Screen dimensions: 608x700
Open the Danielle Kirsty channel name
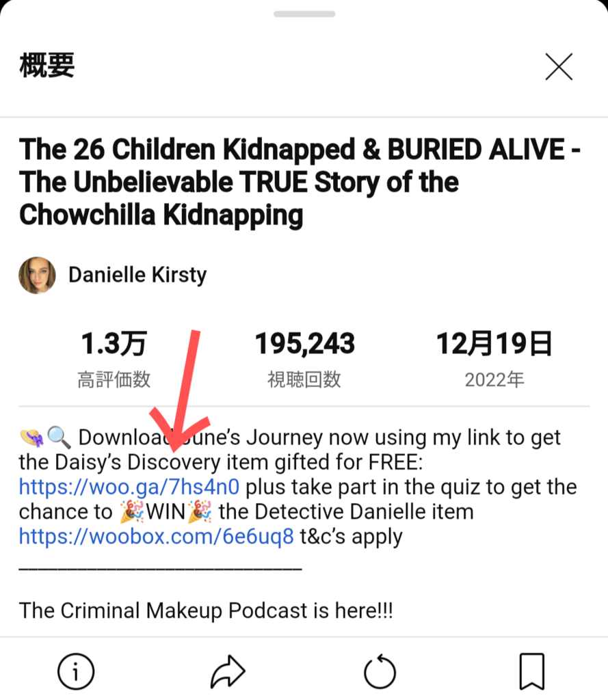(x=137, y=275)
